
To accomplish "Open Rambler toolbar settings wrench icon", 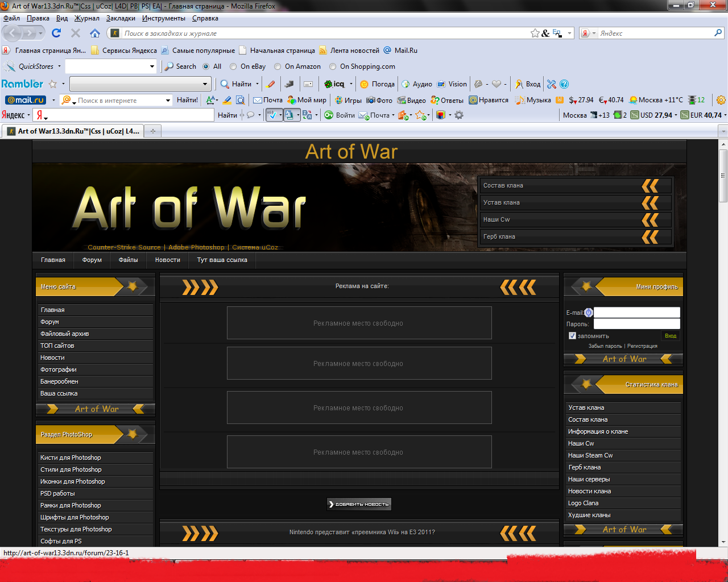I will [x=551, y=84].
